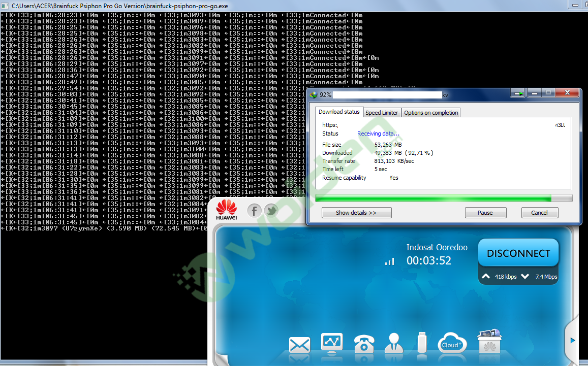This screenshot has height=366, width=588.
Task: Click the 813,103 KB/sec transfer rate
Action: pos(394,161)
